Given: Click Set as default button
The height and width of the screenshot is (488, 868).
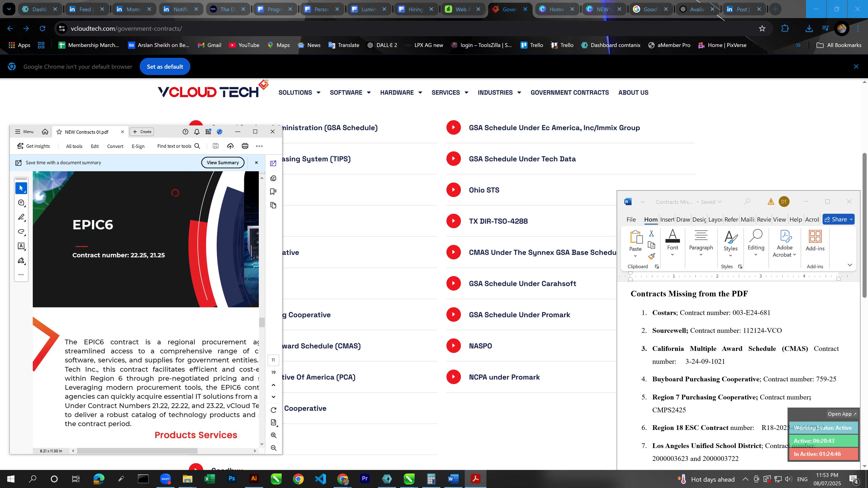Looking at the screenshot, I should point(165,67).
